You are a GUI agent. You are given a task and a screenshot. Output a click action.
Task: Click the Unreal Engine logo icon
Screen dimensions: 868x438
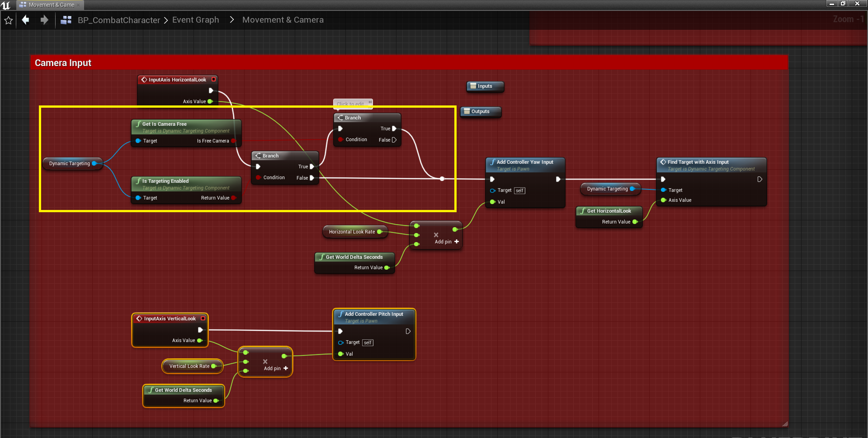pyautogui.click(x=6, y=5)
